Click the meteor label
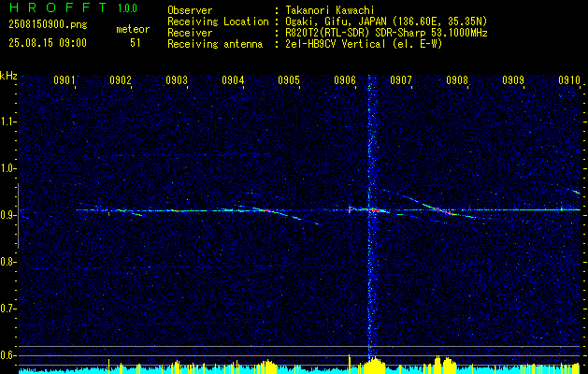588x374 pixels. point(133,29)
